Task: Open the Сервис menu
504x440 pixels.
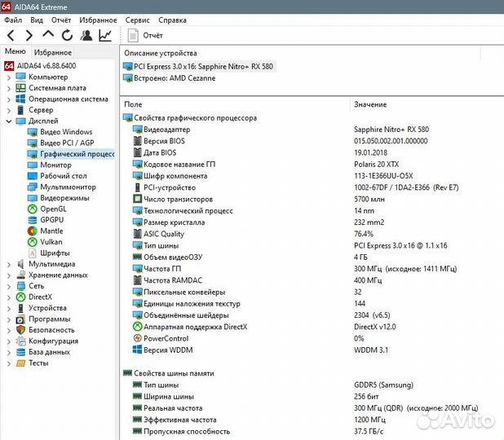Action: click(x=137, y=20)
